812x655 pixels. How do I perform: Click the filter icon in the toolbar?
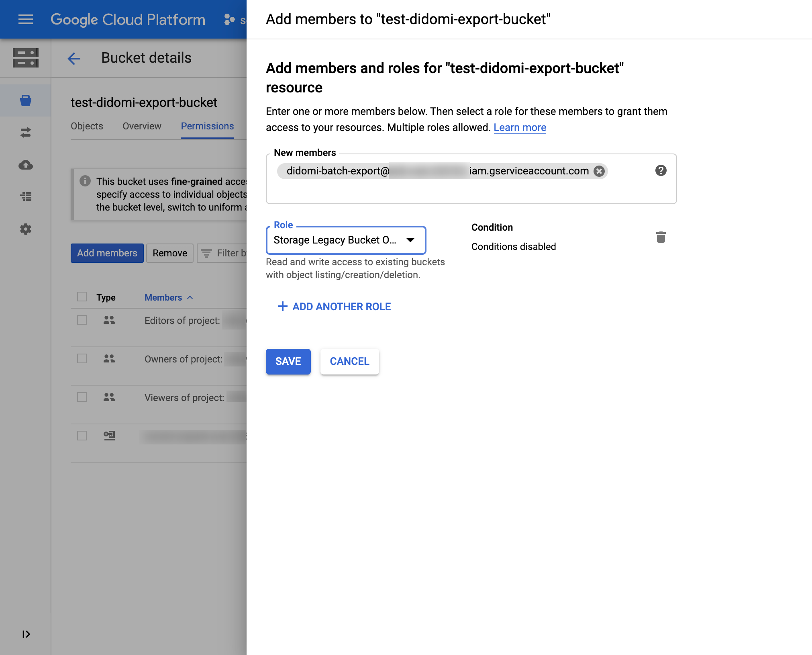[206, 253]
